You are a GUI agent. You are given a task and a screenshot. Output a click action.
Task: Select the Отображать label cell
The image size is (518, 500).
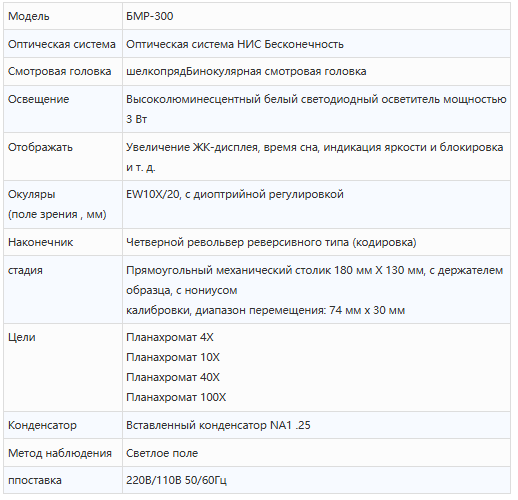63,156
